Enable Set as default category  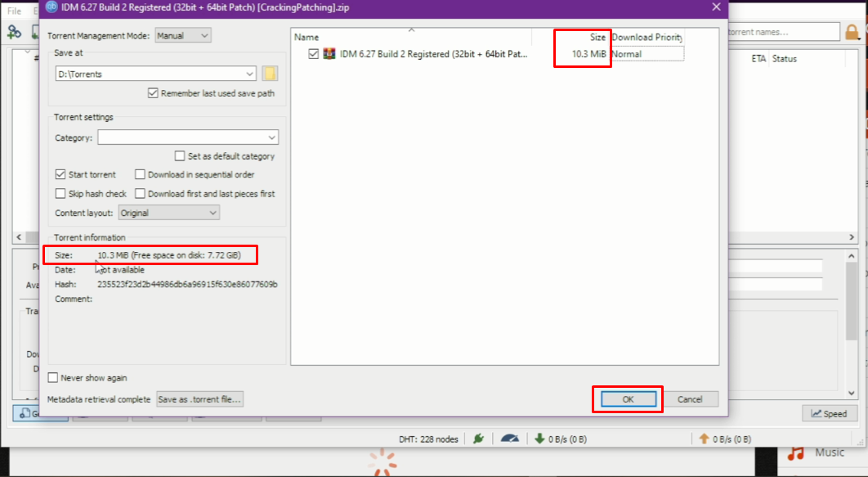(x=179, y=156)
